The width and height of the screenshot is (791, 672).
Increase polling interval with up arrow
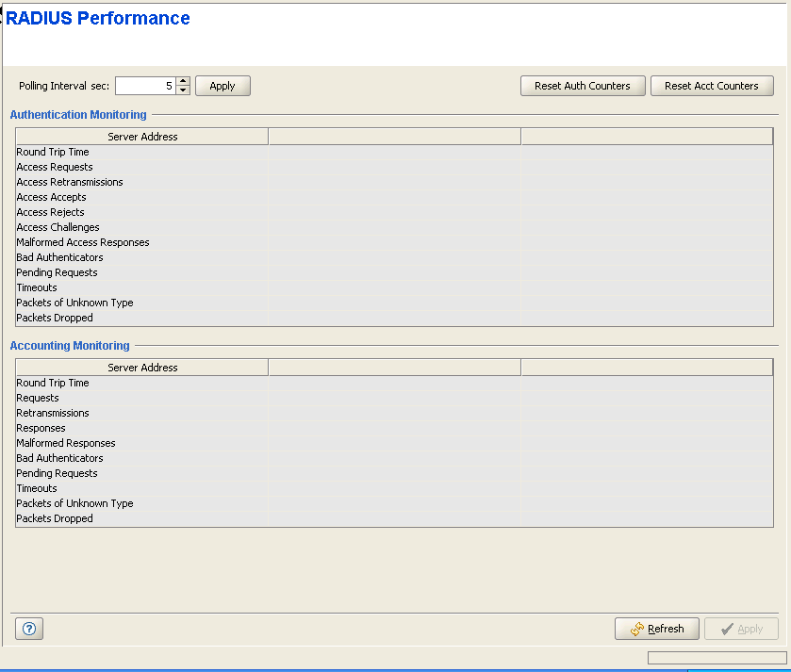pyautogui.click(x=183, y=81)
